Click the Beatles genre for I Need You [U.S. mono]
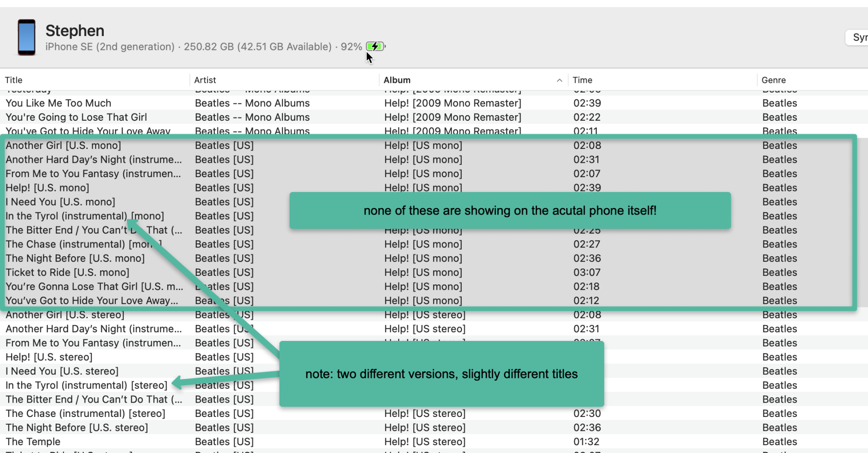868x453 pixels. [x=780, y=202]
